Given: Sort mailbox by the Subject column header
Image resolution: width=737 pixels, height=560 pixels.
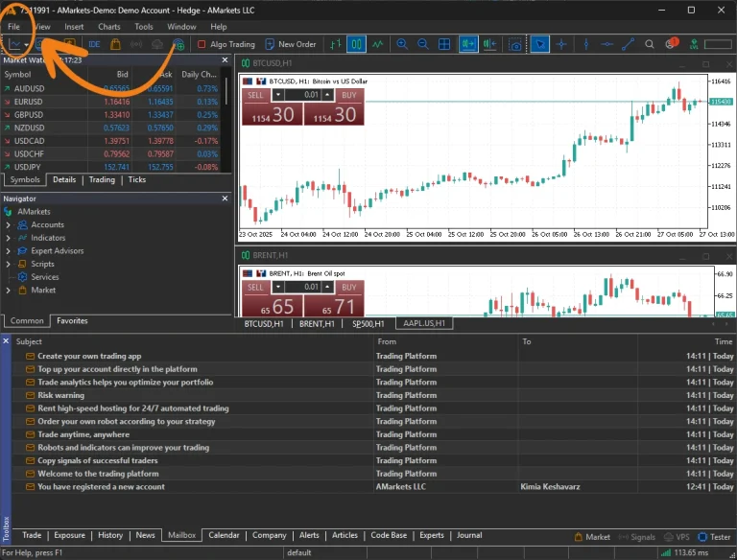Looking at the screenshot, I should click(29, 341).
